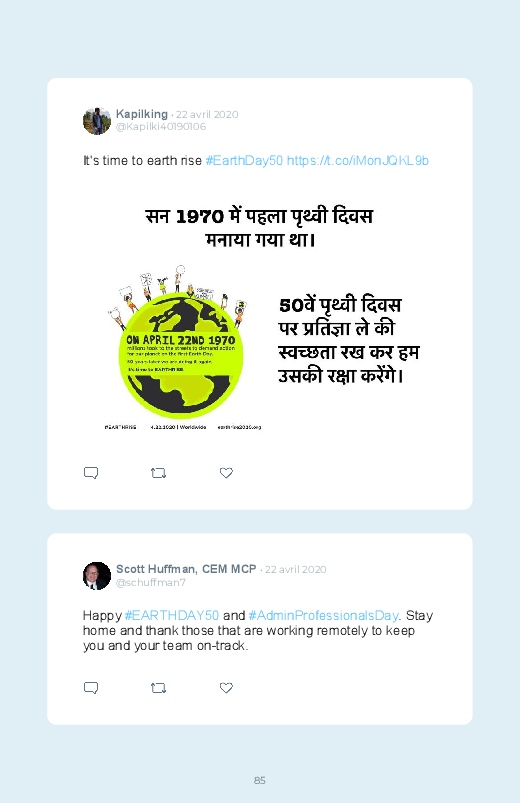
Task: Open Scott Huffman's profile photo
Action: point(97,576)
